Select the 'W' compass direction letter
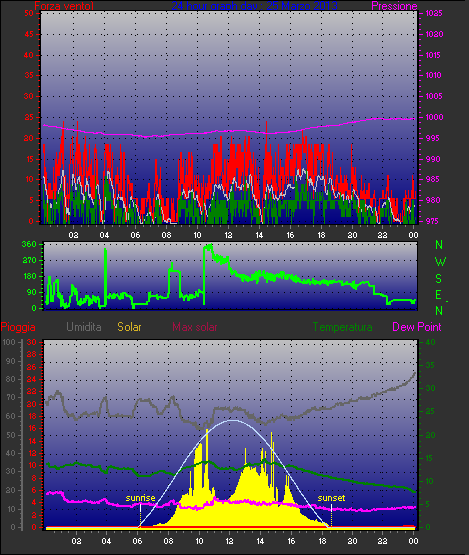Screen dimensions: 469x555 click(x=440, y=262)
